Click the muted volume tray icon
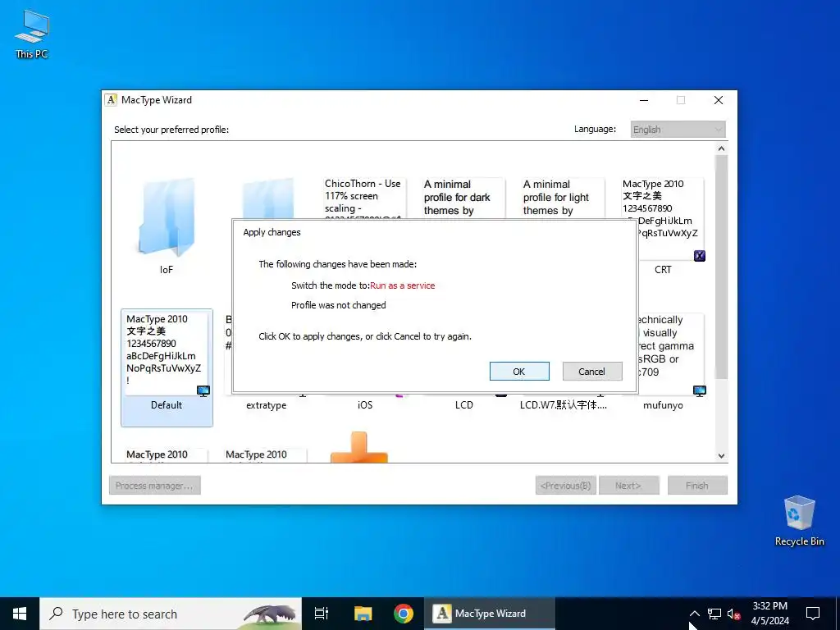840x630 pixels. pyautogui.click(x=734, y=614)
